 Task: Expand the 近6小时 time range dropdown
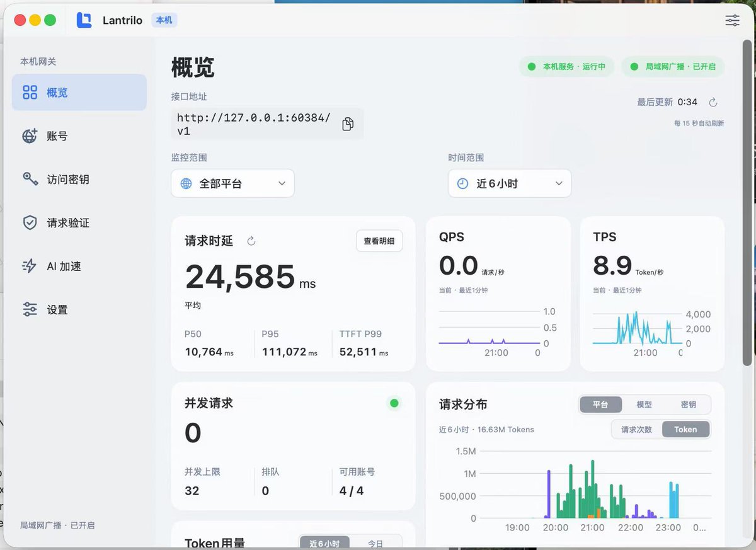click(510, 183)
